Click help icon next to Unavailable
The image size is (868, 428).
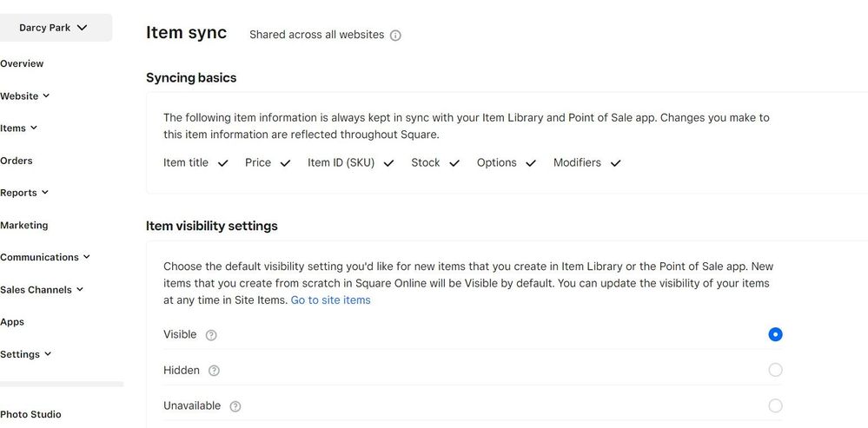(235, 406)
